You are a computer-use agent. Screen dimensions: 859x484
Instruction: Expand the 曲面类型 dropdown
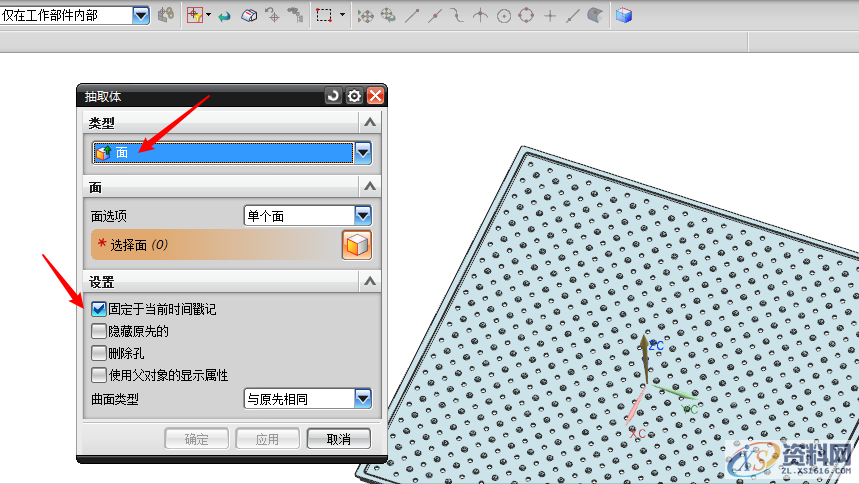362,399
